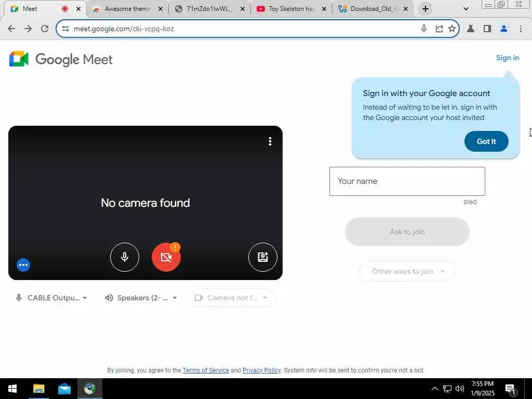Open the Windows Start menu

click(12, 389)
